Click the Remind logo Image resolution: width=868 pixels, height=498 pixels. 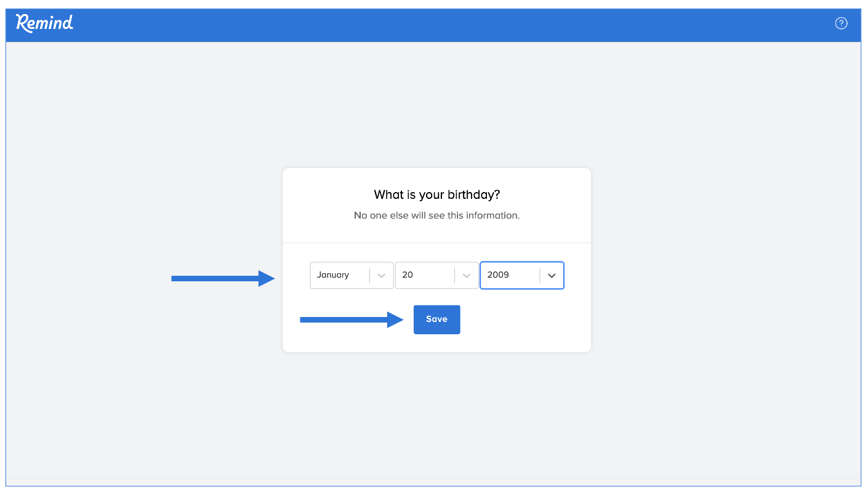(44, 23)
